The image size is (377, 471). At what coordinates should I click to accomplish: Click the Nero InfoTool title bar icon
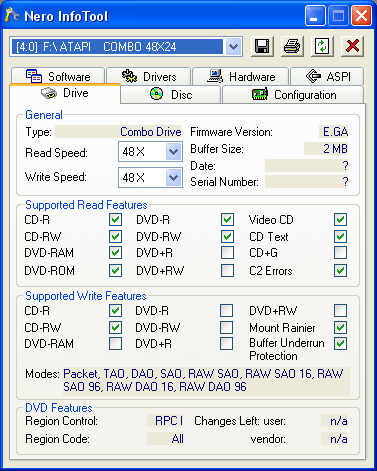coord(12,15)
